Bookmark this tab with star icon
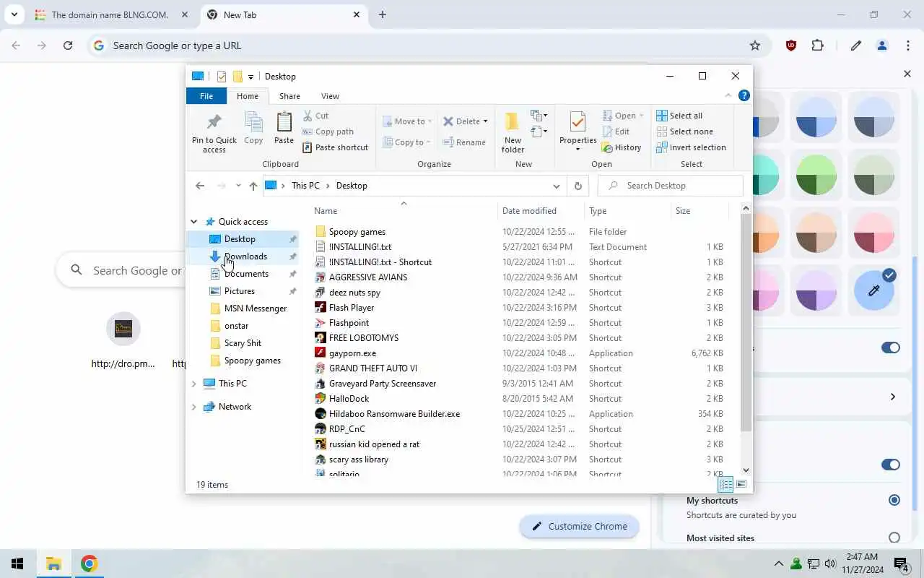924x578 pixels. click(755, 46)
